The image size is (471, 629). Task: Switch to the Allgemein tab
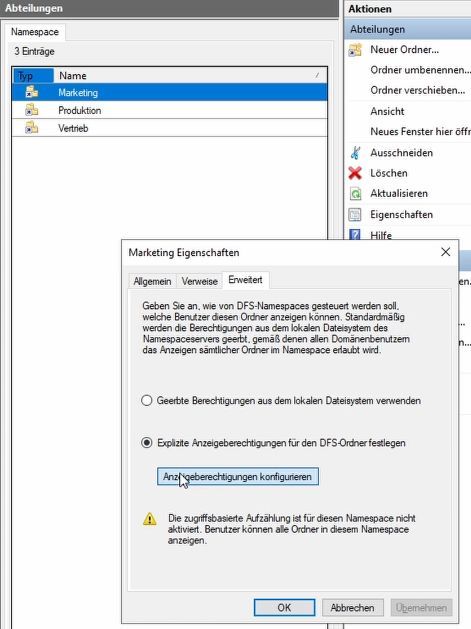152,281
